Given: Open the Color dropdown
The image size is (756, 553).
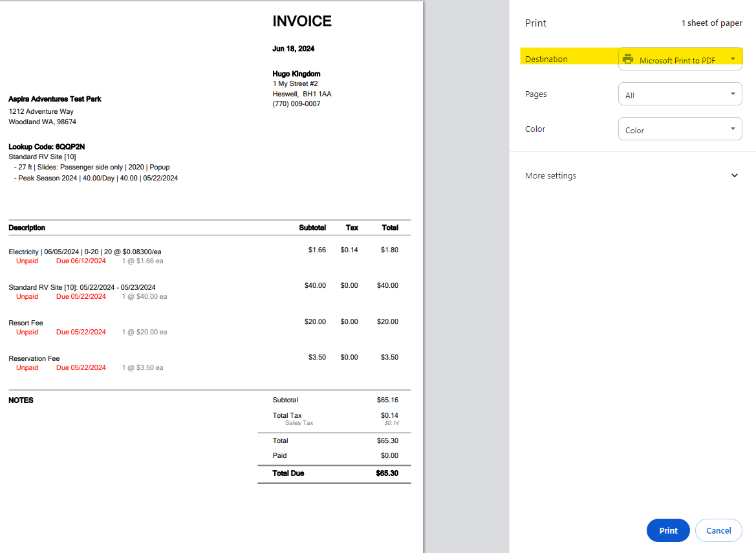Looking at the screenshot, I should 680,129.
